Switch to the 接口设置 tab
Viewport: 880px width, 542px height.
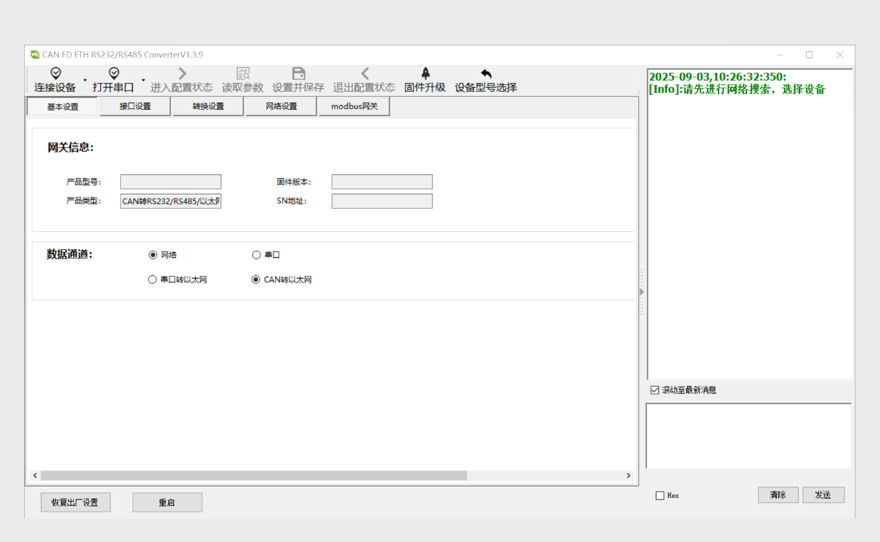point(135,107)
